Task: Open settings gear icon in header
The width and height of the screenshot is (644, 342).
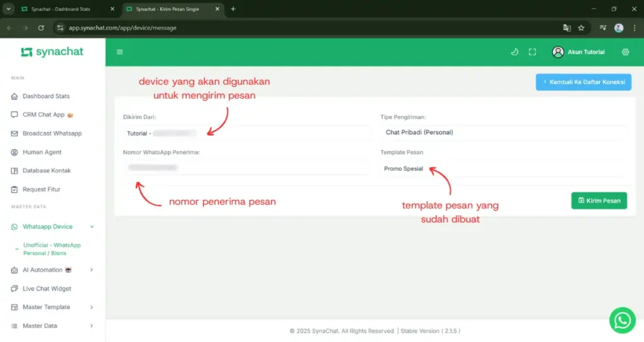Action: point(625,52)
